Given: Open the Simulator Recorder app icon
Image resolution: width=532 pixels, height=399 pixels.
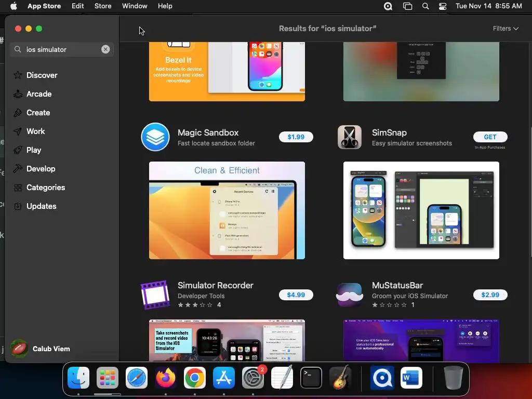Looking at the screenshot, I should [155, 295].
